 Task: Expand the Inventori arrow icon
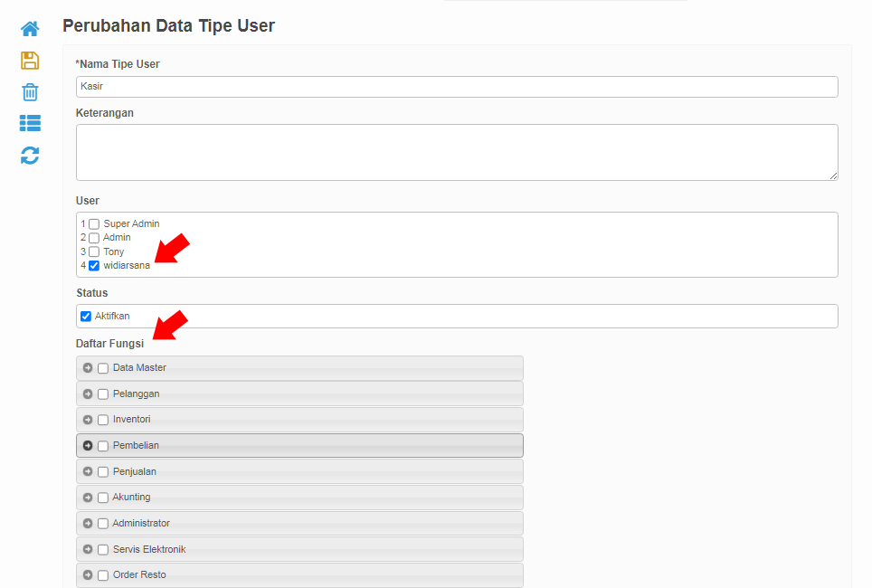[x=88, y=420]
